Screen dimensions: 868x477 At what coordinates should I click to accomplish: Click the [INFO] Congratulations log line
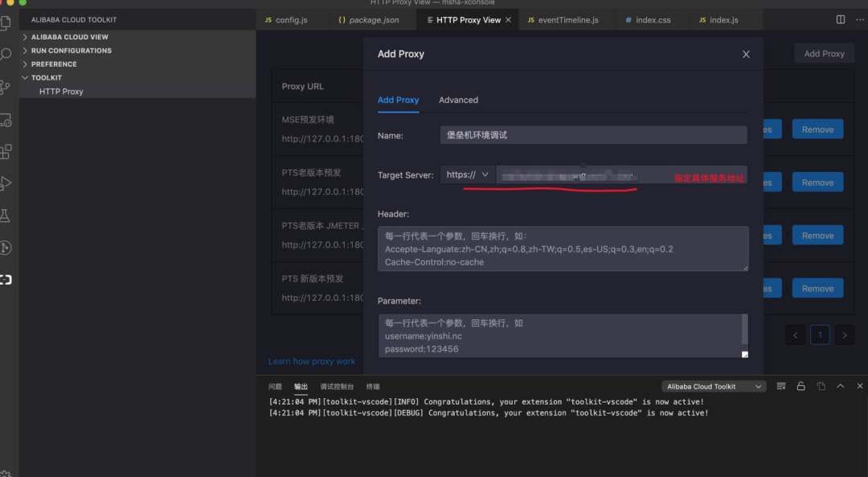click(486, 402)
